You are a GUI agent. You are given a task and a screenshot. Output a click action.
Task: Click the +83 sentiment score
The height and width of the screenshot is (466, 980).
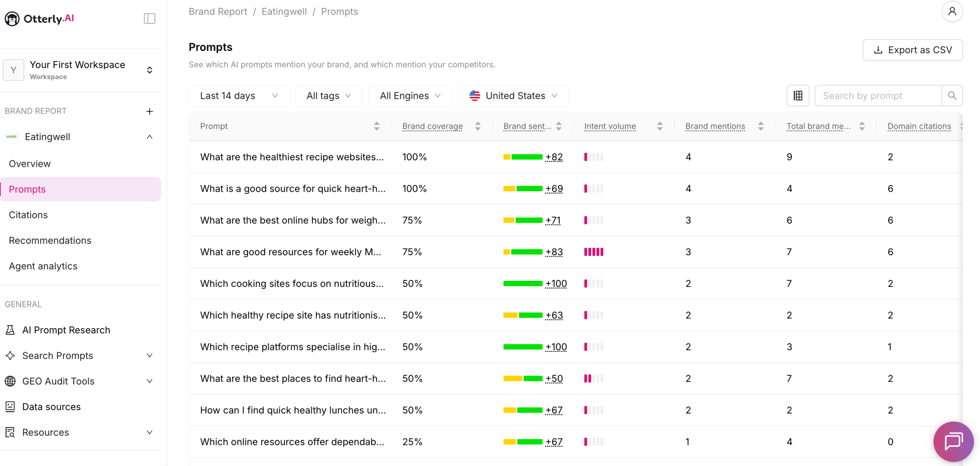point(554,252)
